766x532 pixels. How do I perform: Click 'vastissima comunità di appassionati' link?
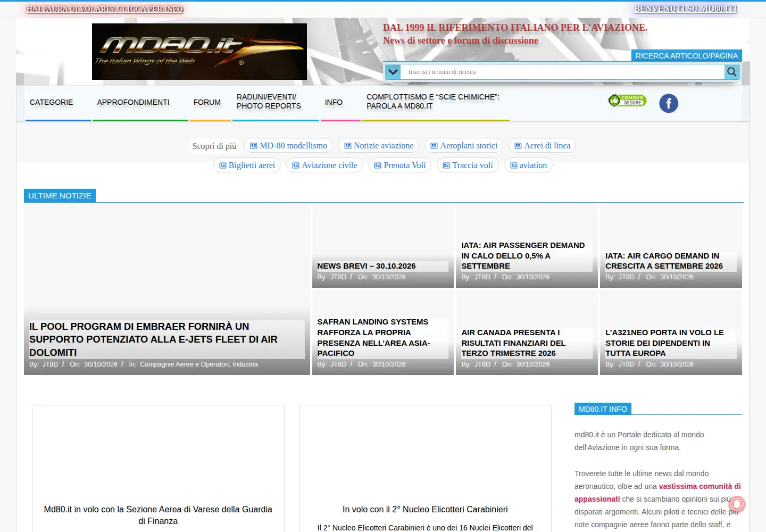tap(657, 493)
